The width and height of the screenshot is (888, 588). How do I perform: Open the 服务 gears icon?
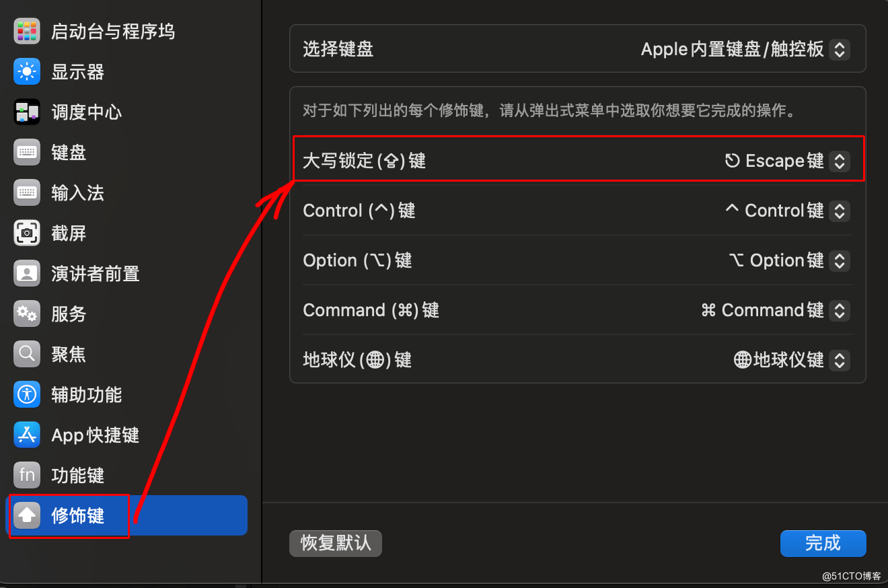click(x=27, y=314)
